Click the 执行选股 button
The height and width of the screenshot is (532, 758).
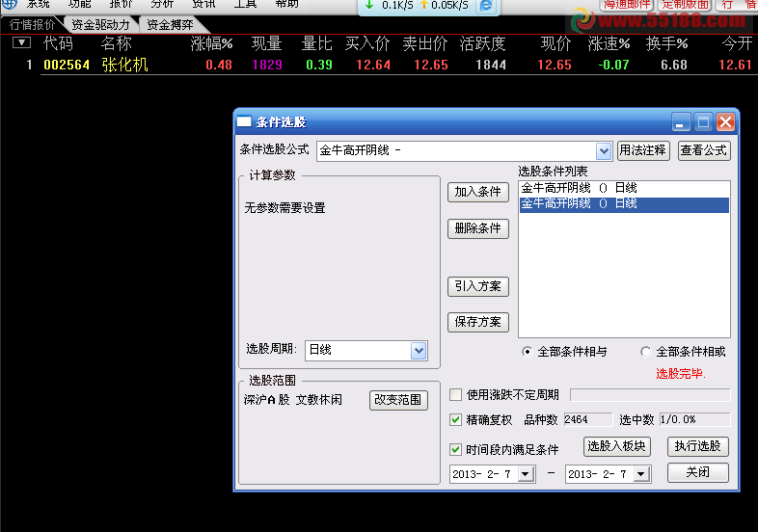click(697, 446)
